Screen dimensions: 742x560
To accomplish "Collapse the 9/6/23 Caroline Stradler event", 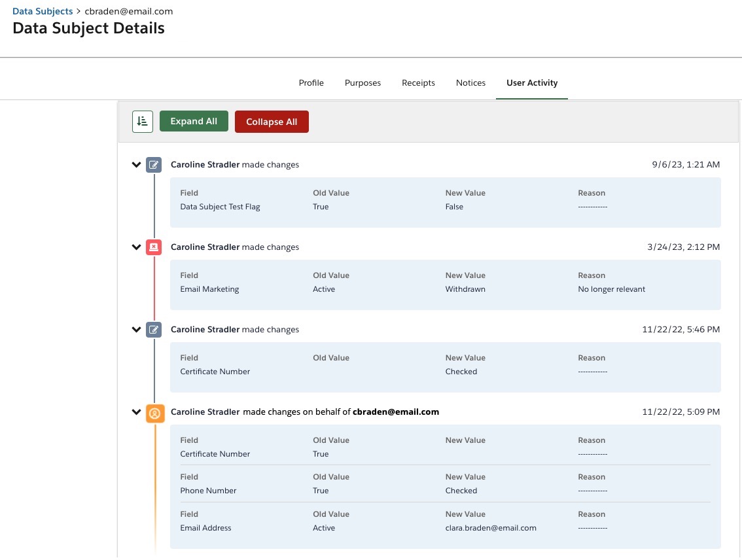I will click(136, 164).
